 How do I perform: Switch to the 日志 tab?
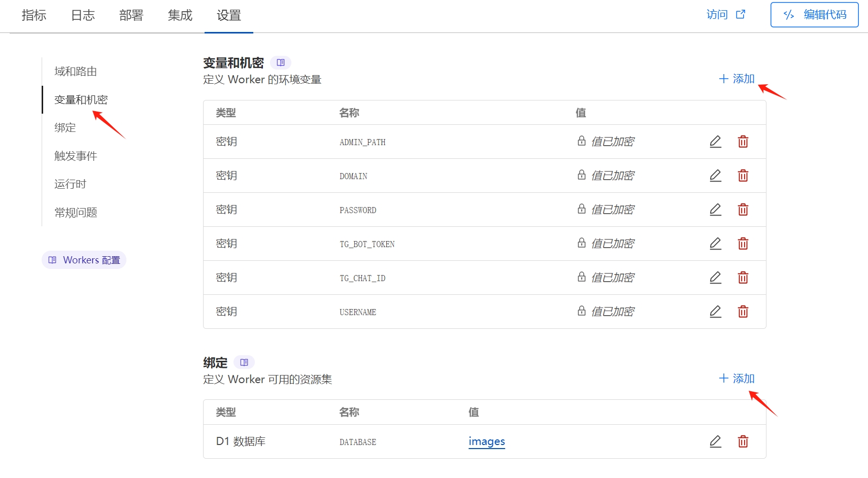coord(83,16)
